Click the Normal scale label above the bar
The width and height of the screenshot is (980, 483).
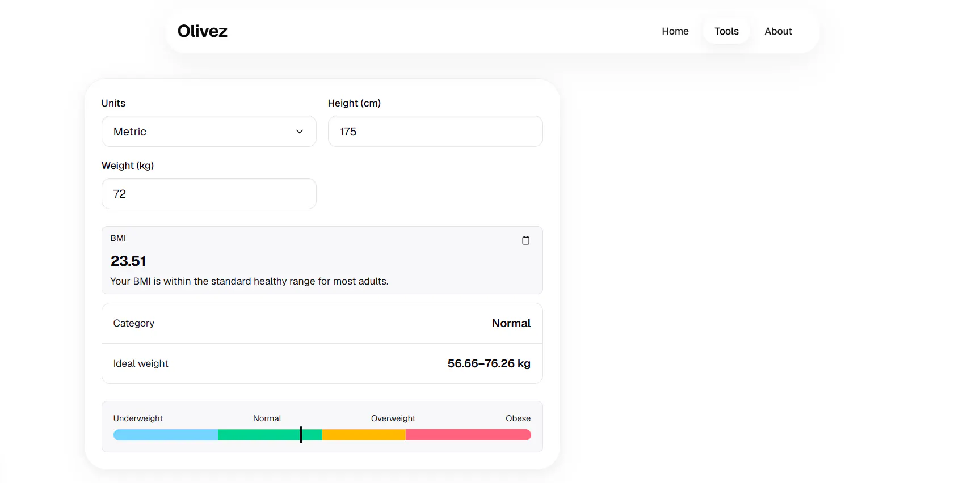267,418
